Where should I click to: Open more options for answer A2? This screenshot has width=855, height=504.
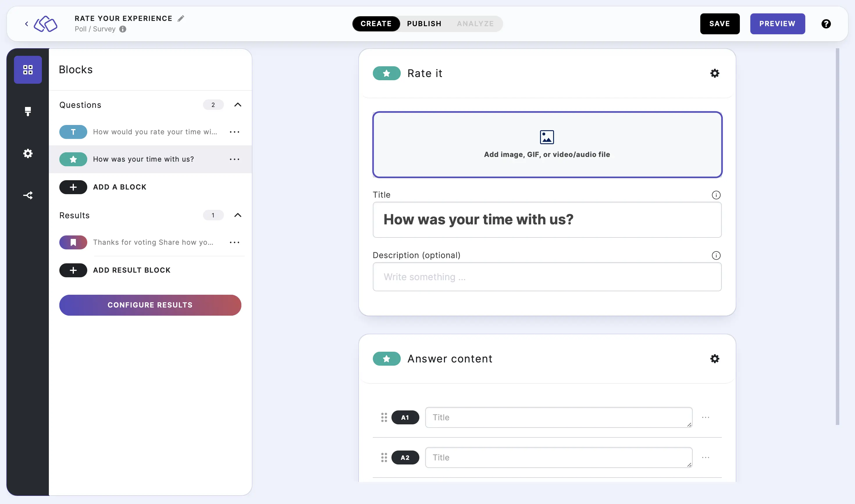pos(706,457)
